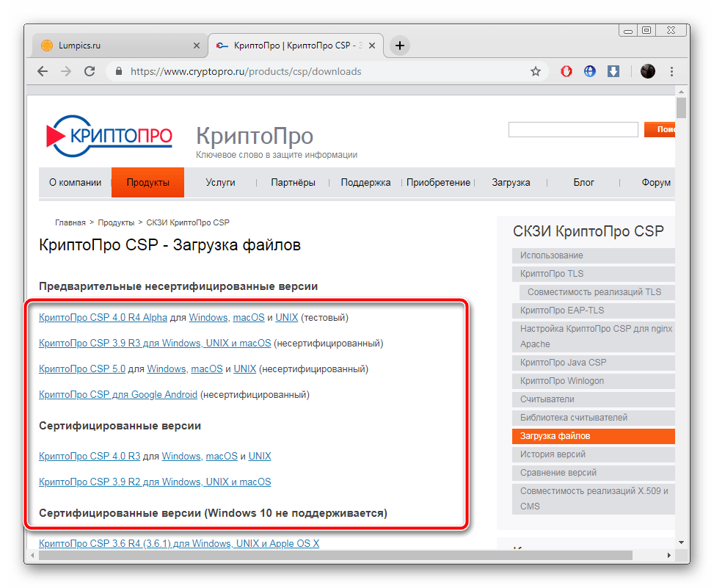Click the address bar URL

pyautogui.click(x=246, y=71)
